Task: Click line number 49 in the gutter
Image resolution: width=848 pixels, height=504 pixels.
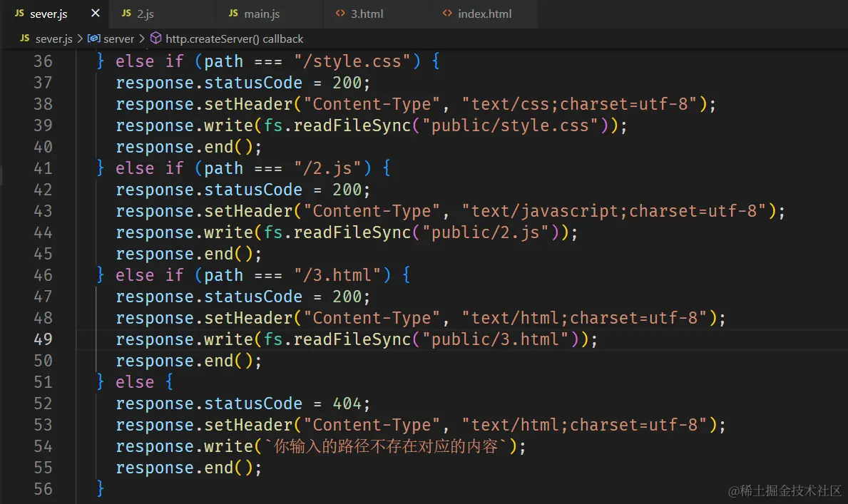Action: click(x=43, y=339)
